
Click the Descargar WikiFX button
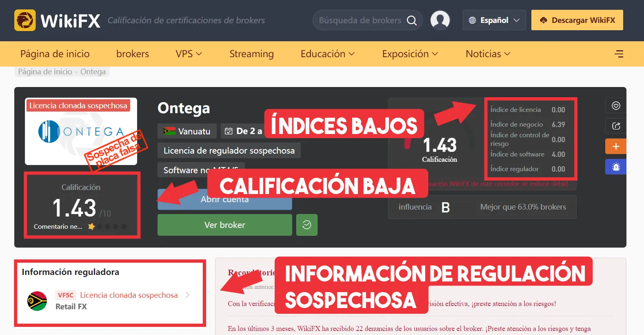pos(577,20)
